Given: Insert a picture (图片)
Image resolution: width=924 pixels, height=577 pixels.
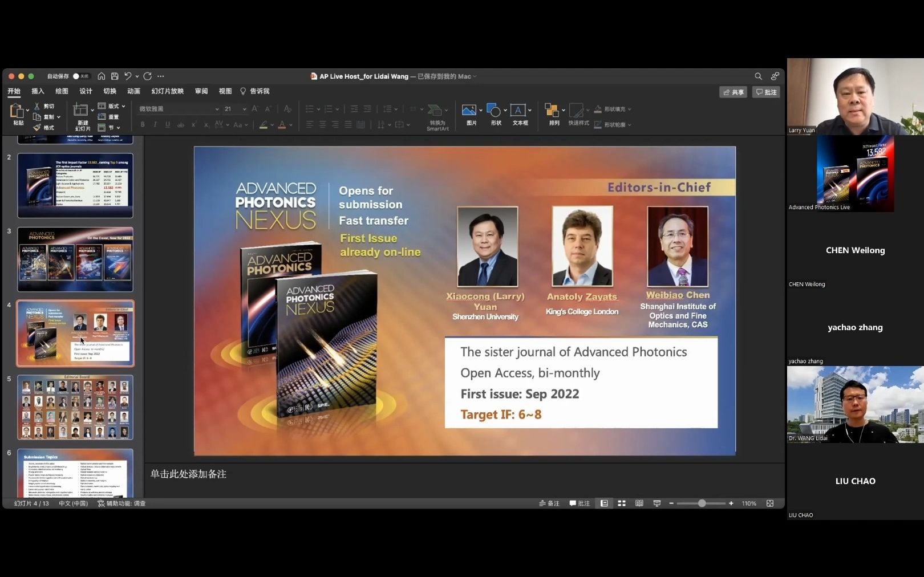Looking at the screenshot, I should coord(469,114).
